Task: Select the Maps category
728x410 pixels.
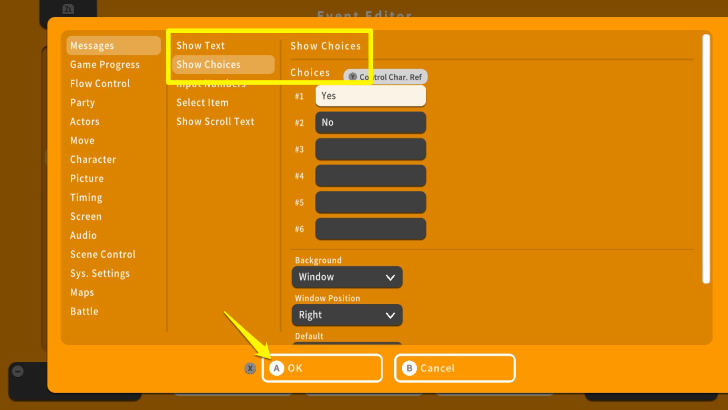Action: (x=82, y=293)
